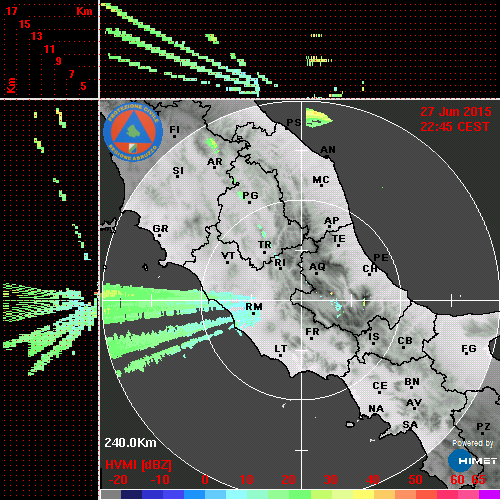The image size is (500, 500).
Task: Select the FG city marker
Action: (466, 354)
